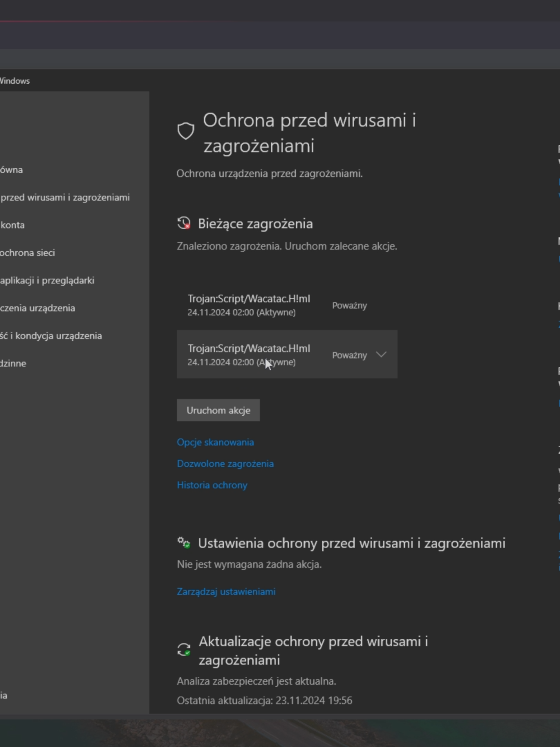This screenshot has height=747, width=560.
Task: Click the protection settings gears icon
Action: click(x=184, y=543)
